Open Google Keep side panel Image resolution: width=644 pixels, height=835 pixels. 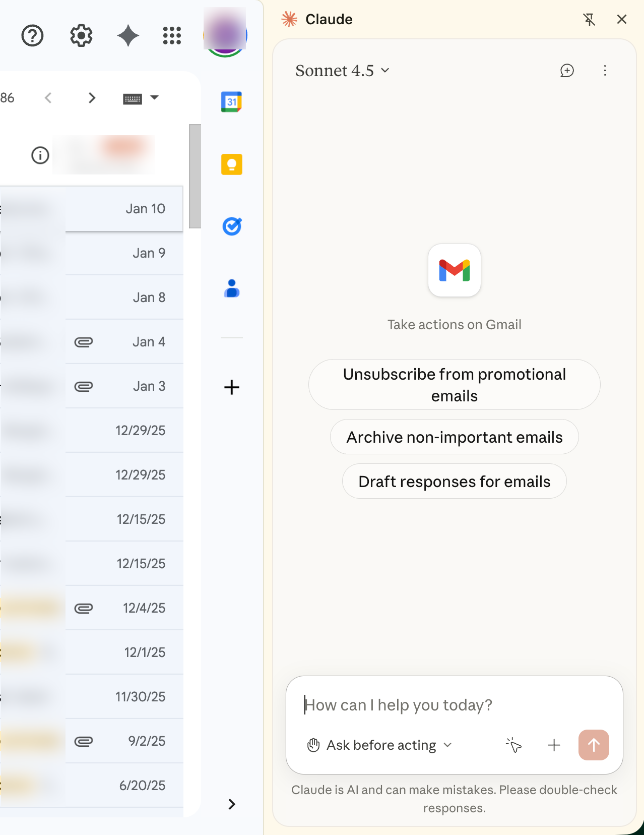(x=232, y=164)
